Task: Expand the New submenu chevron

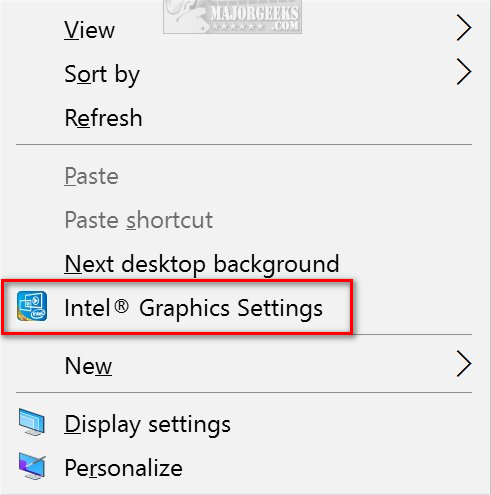Action: click(464, 364)
